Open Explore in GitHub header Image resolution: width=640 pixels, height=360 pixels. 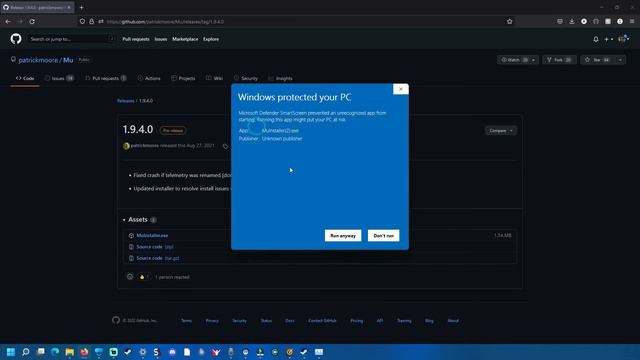pos(211,39)
